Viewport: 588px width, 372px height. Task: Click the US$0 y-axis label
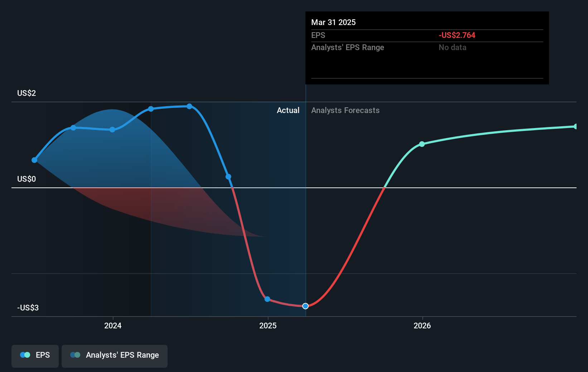26,179
